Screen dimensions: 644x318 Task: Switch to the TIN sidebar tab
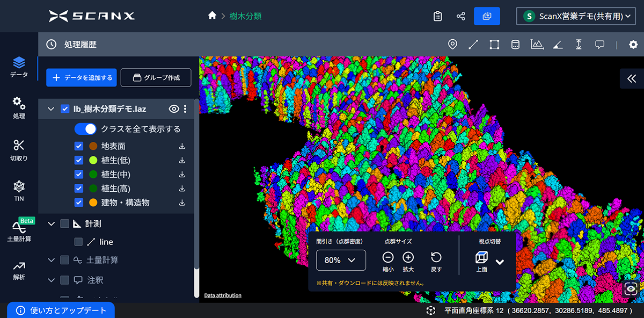(19, 191)
